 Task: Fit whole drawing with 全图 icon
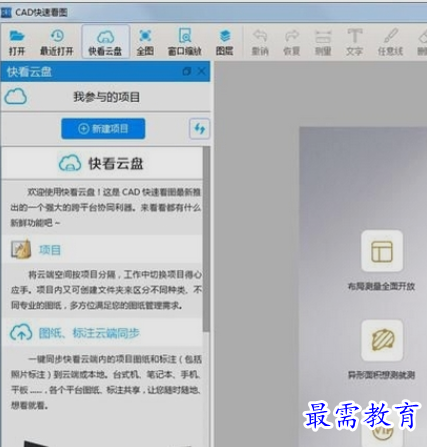(x=145, y=42)
